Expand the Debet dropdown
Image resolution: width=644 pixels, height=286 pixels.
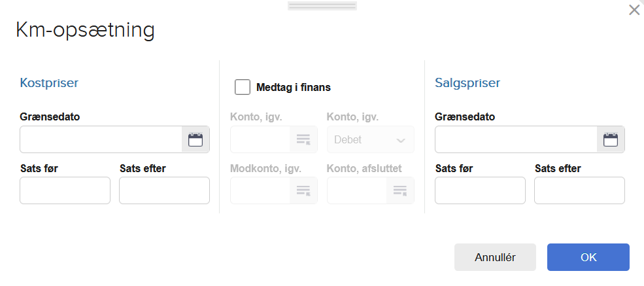coord(371,139)
